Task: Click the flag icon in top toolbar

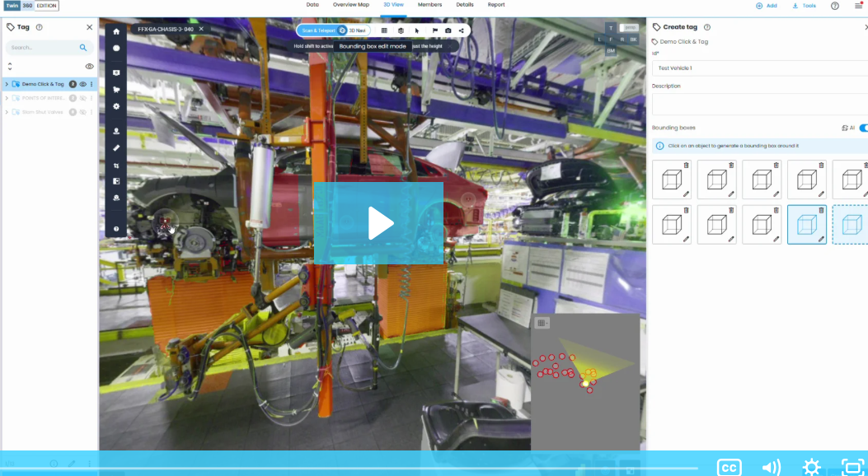Action: coord(434,30)
